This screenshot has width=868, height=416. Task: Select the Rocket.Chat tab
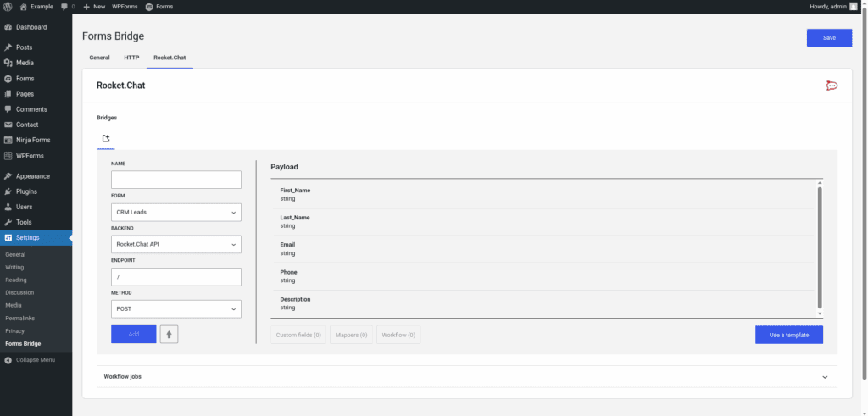click(170, 58)
